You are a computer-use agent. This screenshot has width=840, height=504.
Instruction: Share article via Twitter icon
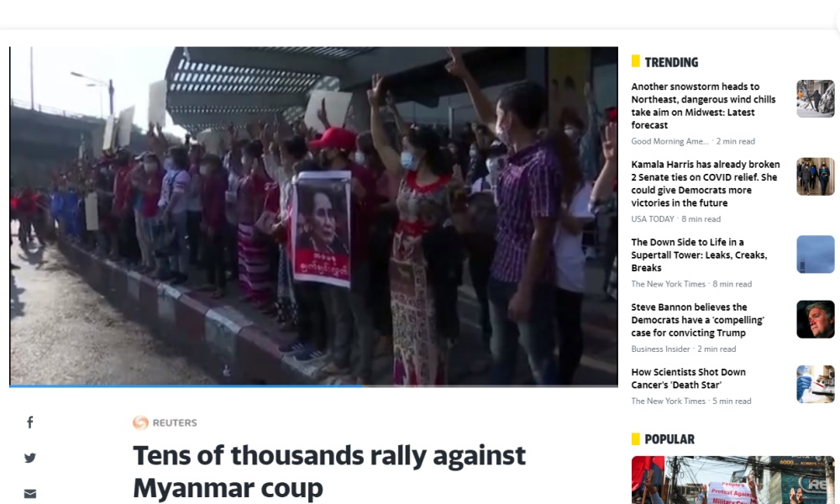tap(30, 458)
